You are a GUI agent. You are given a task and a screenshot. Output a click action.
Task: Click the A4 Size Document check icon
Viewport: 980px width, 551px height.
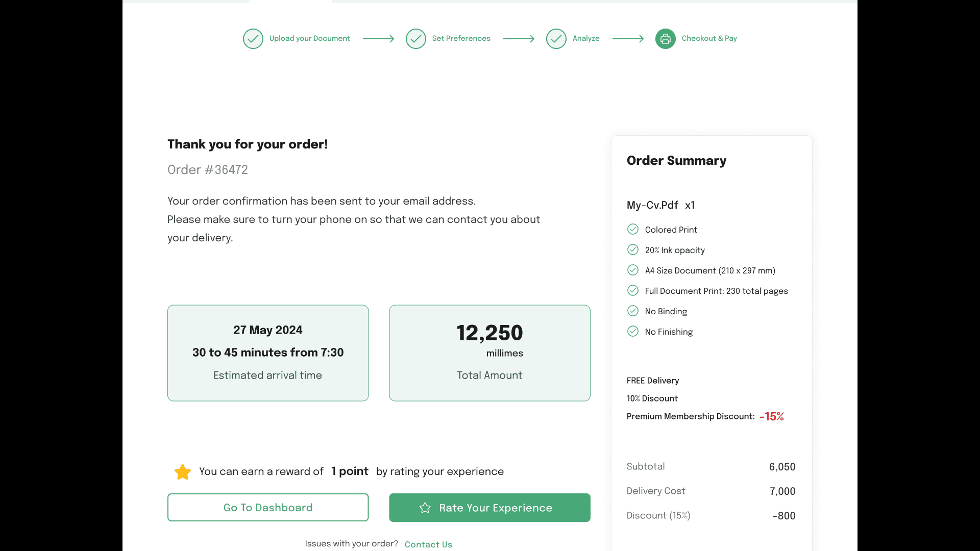632,270
